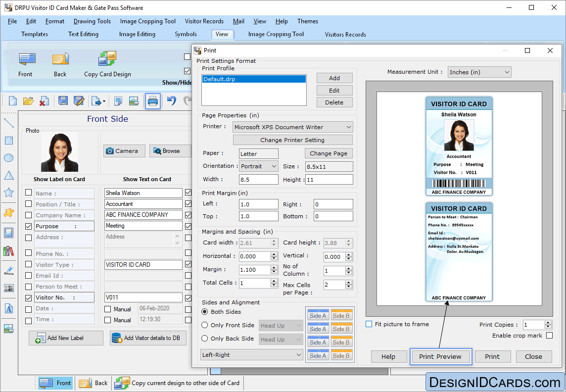Select the Rectangle drawing tool

(x=9, y=141)
